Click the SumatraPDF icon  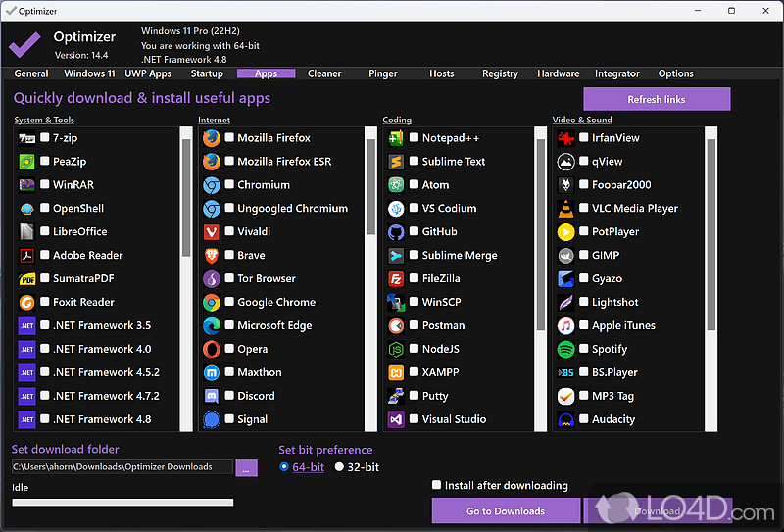27,278
